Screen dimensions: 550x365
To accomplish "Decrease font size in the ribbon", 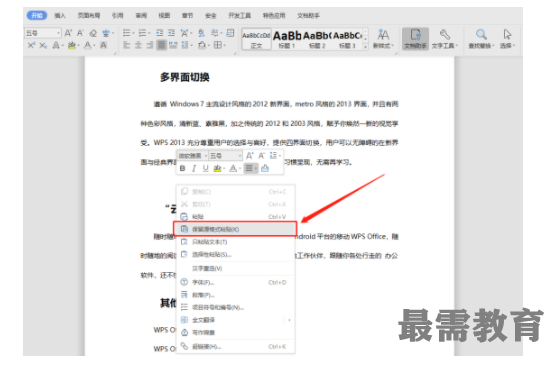I will pyautogui.click(x=80, y=33).
